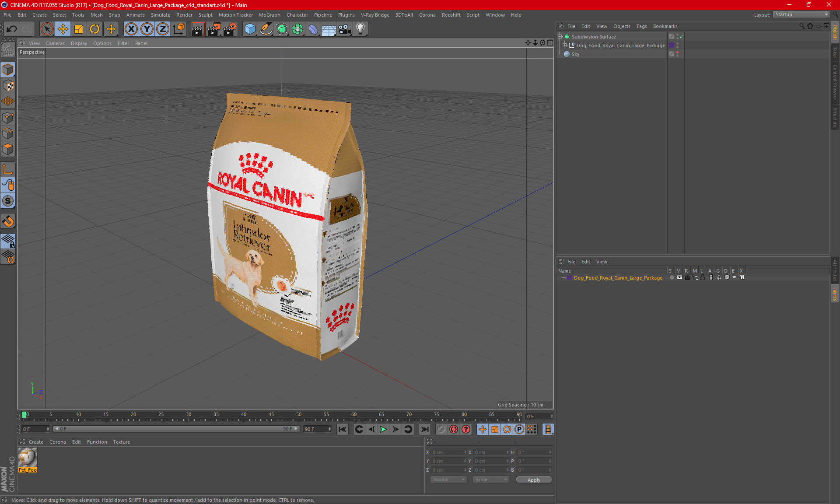Screen dimensions: 840x504
Task: Open the Content Browser side tab
Action: [x=835, y=82]
